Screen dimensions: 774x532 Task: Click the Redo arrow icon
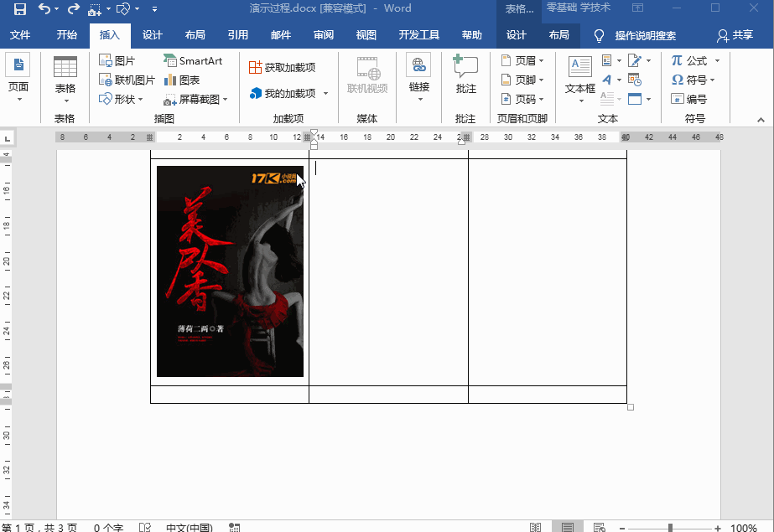(74, 9)
